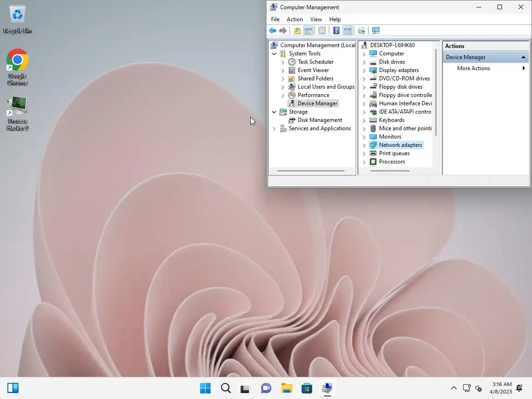The image size is (532, 399).
Task: Toggle Show/Hide Action Pane toolbar icon
Action: click(347, 31)
